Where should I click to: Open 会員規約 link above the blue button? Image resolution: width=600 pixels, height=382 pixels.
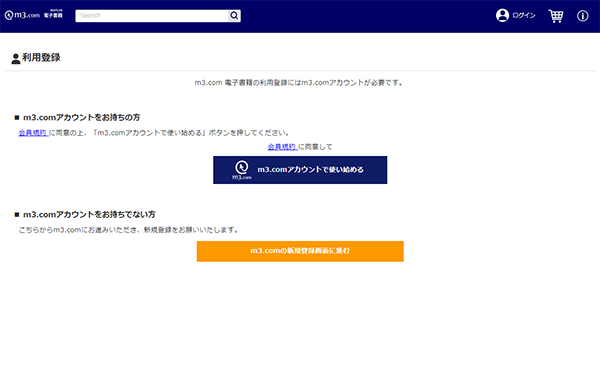282,147
